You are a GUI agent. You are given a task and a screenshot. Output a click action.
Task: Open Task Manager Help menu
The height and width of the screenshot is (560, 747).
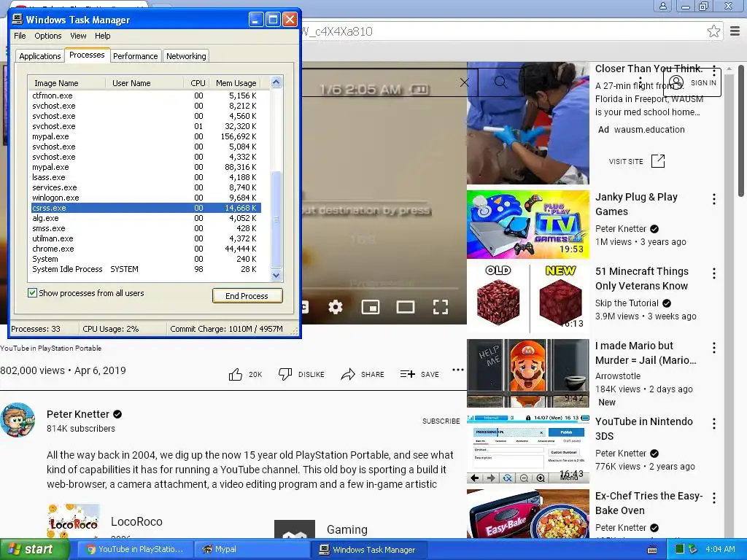pyautogui.click(x=102, y=36)
